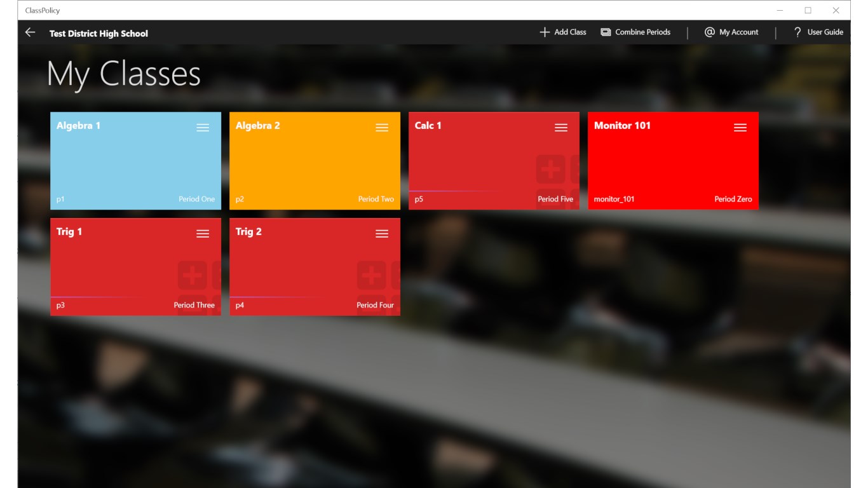Click the question mark help icon
This screenshot has width=868, height=488.
tap(797, 32)
